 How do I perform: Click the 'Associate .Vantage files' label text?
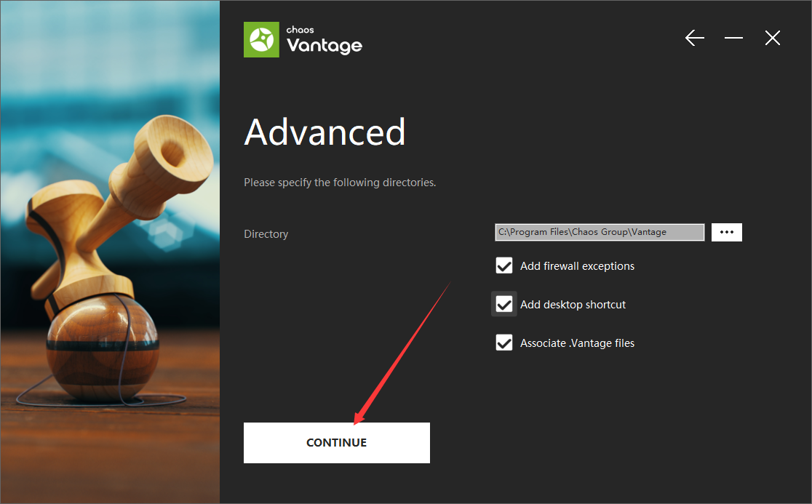pyautogui.click(x=577, y=343)
